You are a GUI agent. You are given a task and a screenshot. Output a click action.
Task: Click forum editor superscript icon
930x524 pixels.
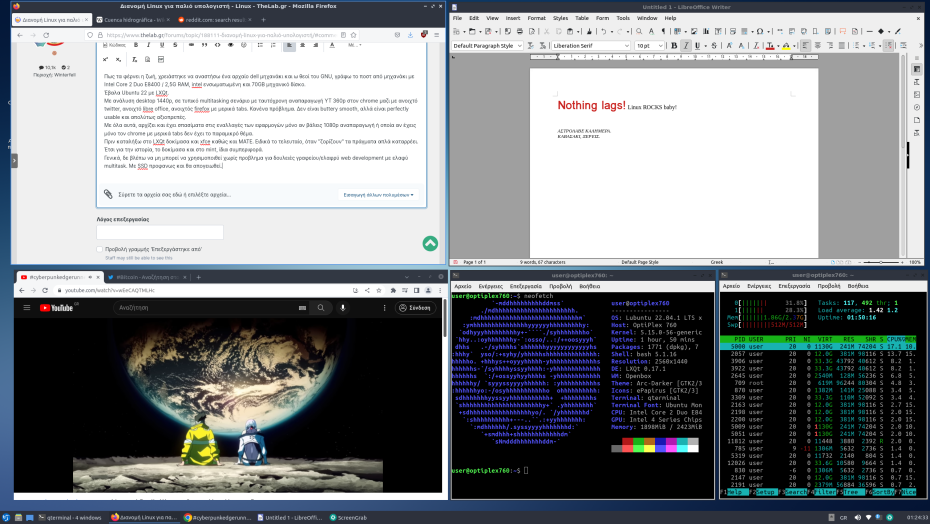(x=105, y=59)
